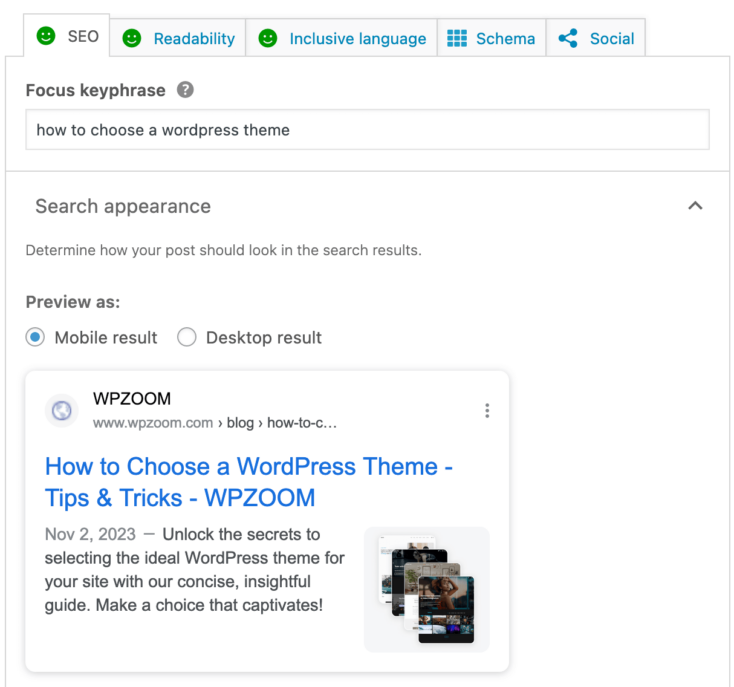The height and width of the screenshot is (687, 734).
Task: Select the Desktop result radio button
Action: pyautogui.click(x=186, y=337)
